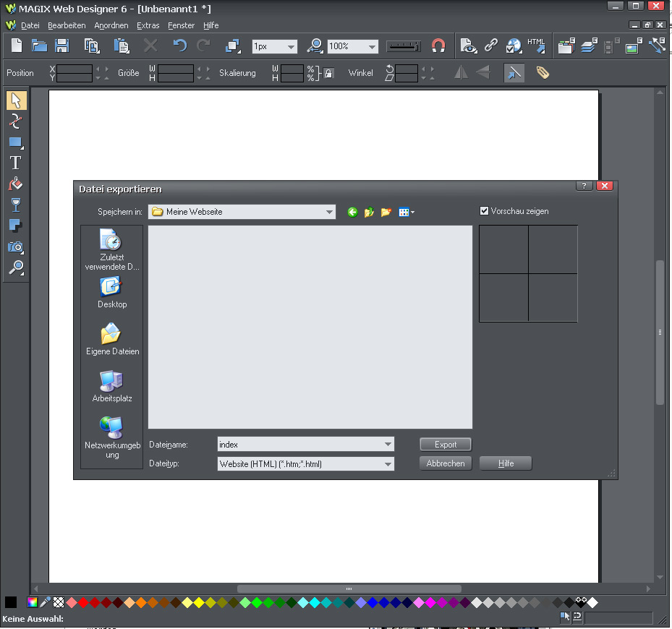Click the Open file folder icon
The height and width of the screenshot is (629, 672).
point(40,46)
